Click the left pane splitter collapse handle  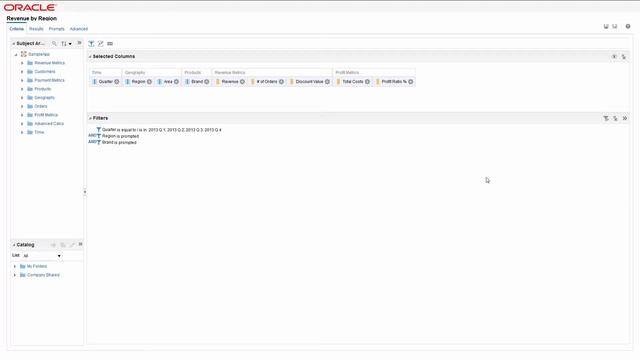(85, 191)
